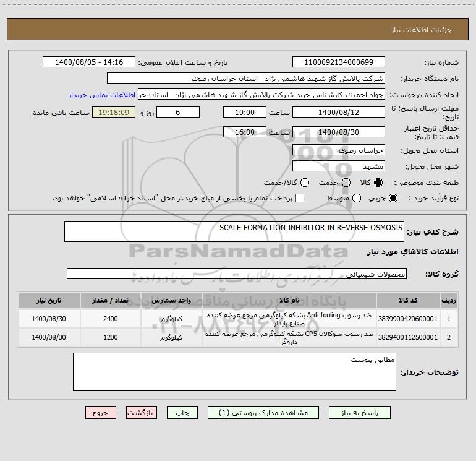Viewport: 476px width, 461px height.
Task: Click the buyer notes box مطابق پیوست
Action: point(234,372)
